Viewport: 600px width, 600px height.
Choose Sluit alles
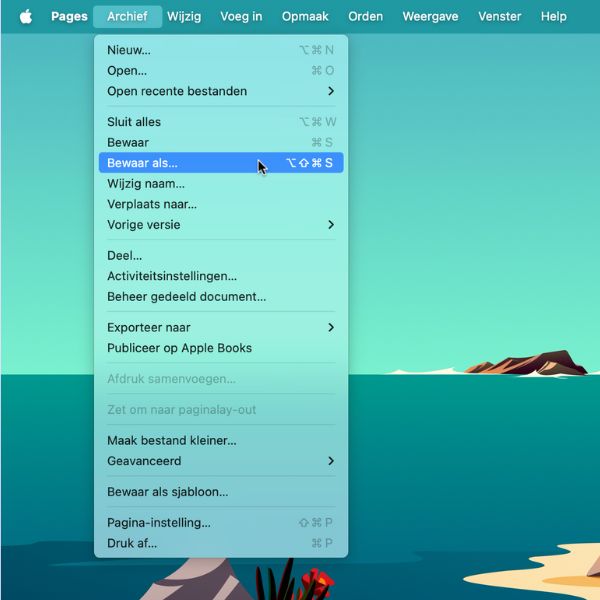[x=221, y=122]
